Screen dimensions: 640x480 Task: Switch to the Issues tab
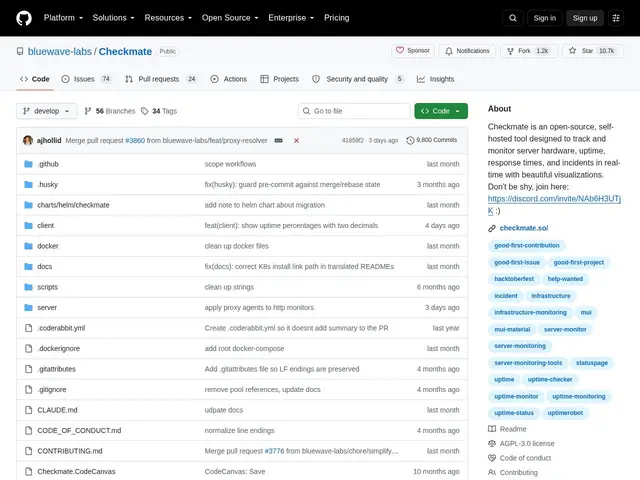86,79
